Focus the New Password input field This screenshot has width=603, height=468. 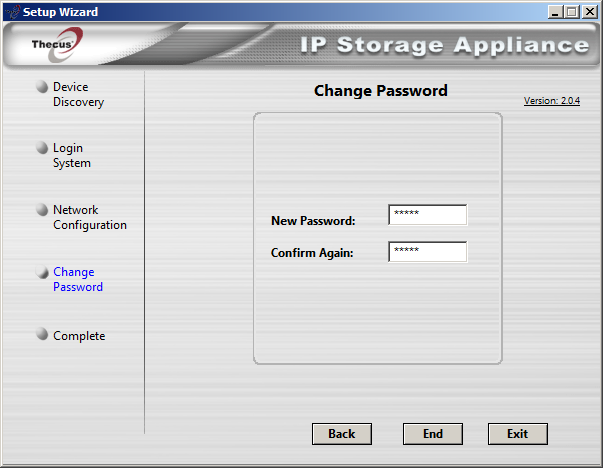click(x=428, y=215)
